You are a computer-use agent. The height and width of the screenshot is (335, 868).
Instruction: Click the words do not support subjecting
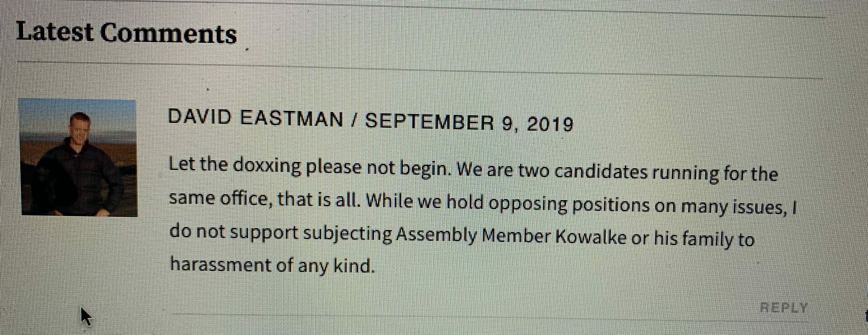(281, 233)
